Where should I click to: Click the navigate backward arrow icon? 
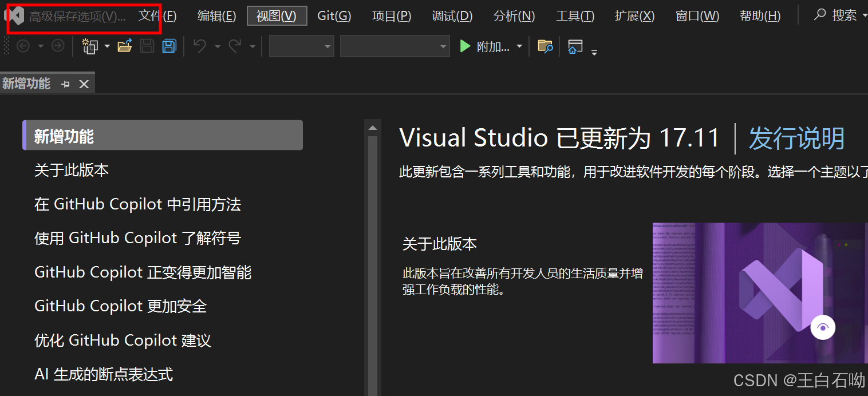pos(23,46)
